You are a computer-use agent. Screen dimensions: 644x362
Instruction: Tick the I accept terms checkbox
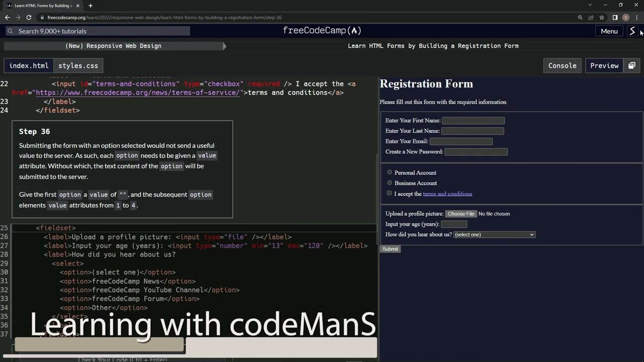click(x=389, y=193)
